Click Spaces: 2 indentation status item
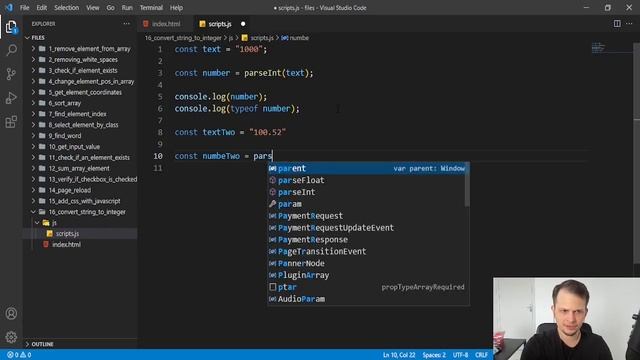Viewport: 640px width, 360px height. click(434, 355)
